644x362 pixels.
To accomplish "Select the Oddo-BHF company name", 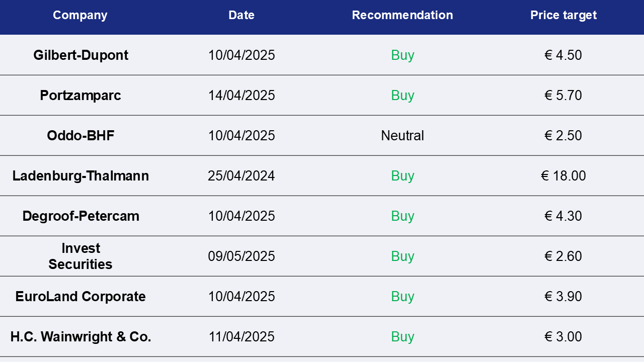I will [80, 135].
